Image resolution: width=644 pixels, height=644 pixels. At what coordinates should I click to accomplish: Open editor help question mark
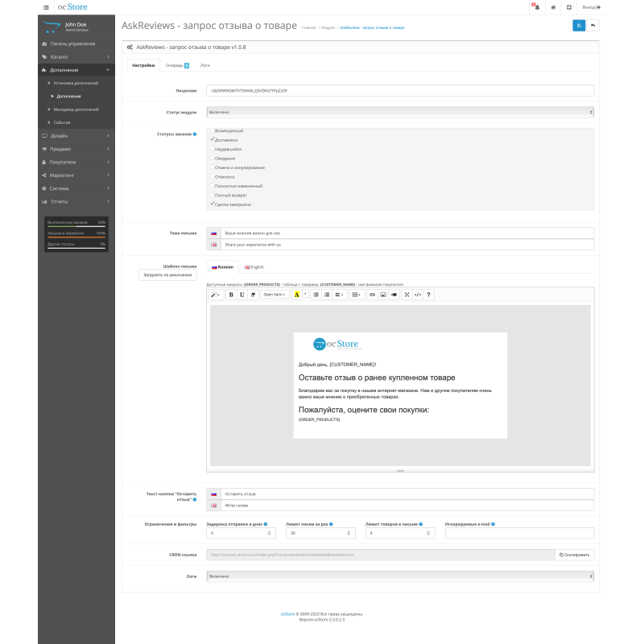click(428, 295)
